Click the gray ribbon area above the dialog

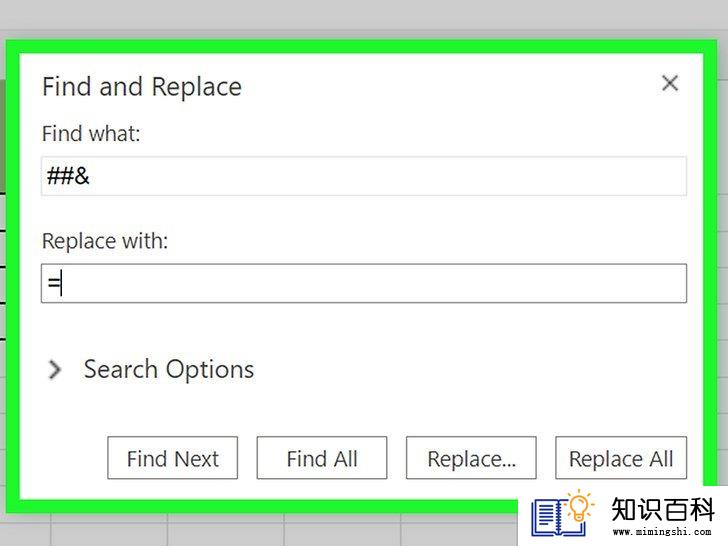point(364,16)
